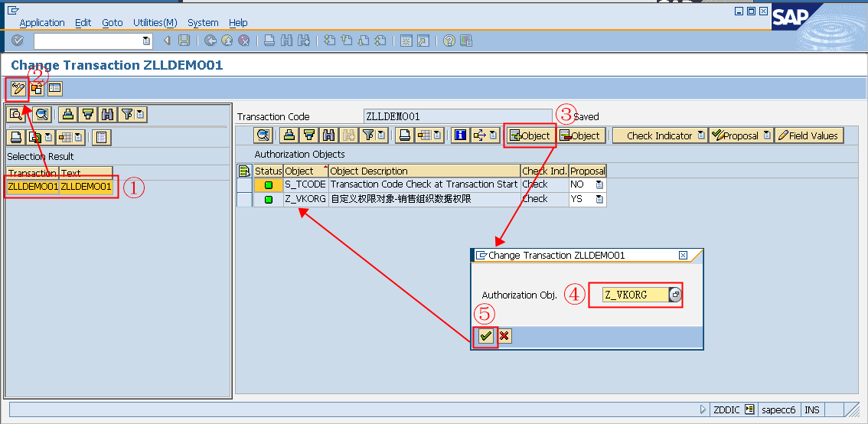Click the Print icon in main toolbar
The width and height of the screenshot is (868, 424).
tap(269, 41)
